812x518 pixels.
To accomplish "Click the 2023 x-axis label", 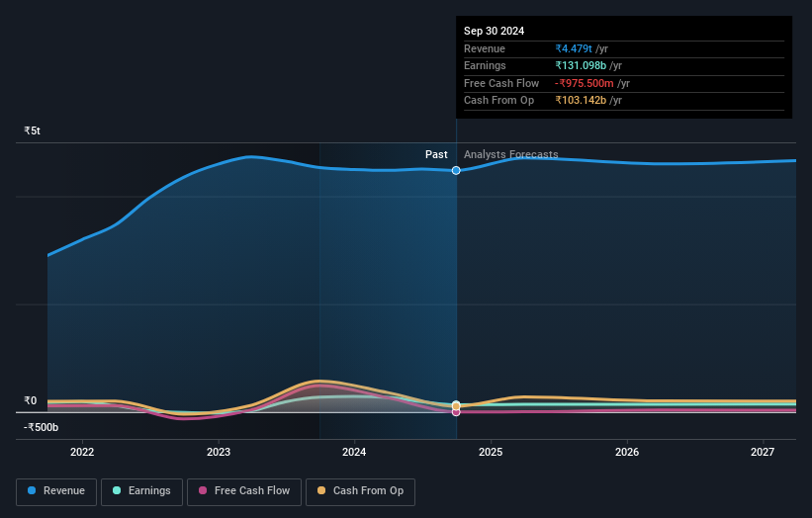I will (x=218, y=453).
